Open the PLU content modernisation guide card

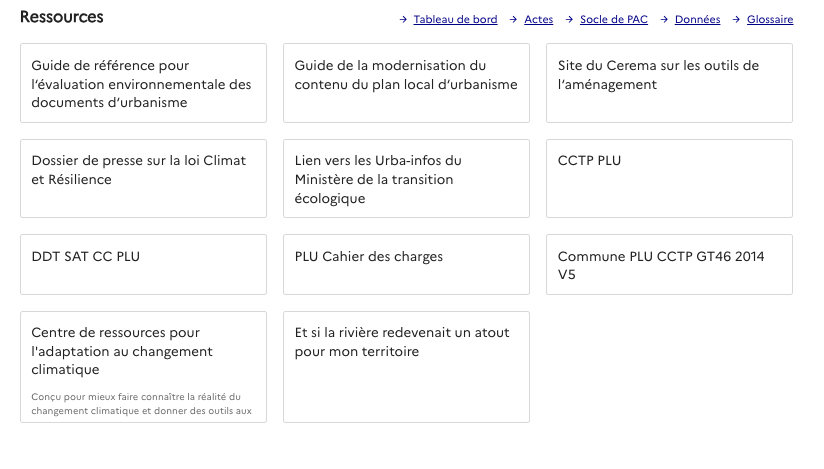click(406, 83)
